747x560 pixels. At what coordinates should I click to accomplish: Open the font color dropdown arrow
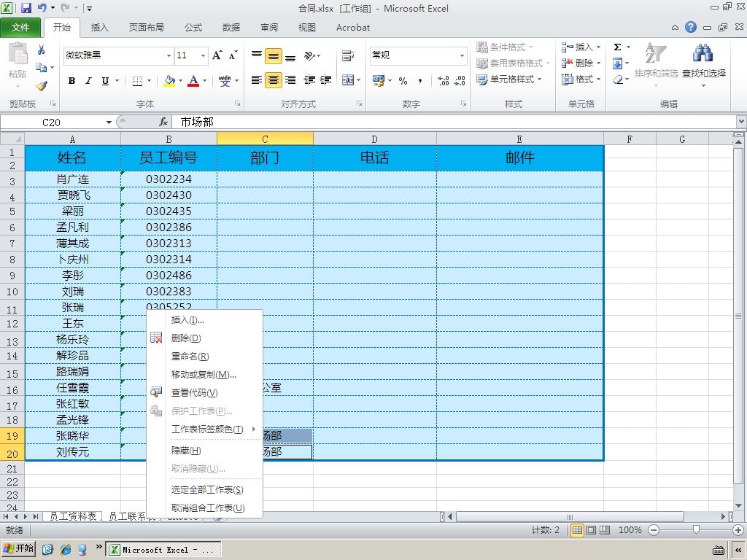click(204, 80)
